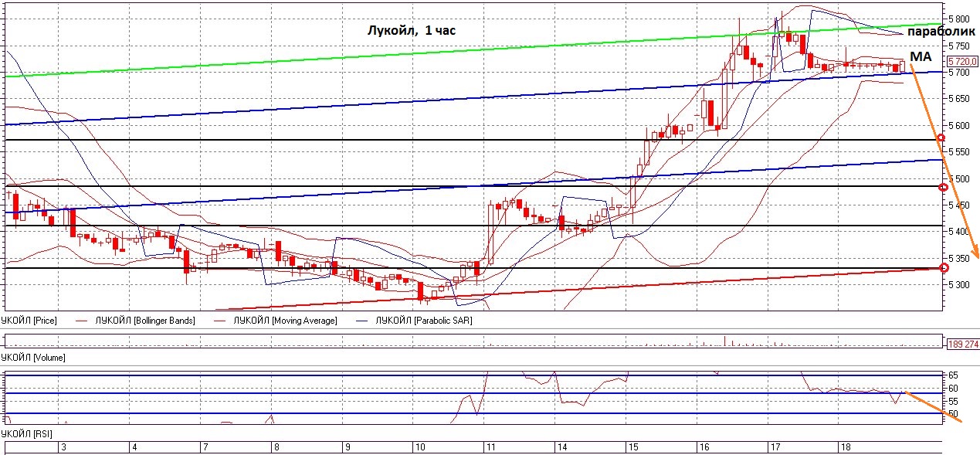Click the 5 350 price axis label

[x=959, y=258]
